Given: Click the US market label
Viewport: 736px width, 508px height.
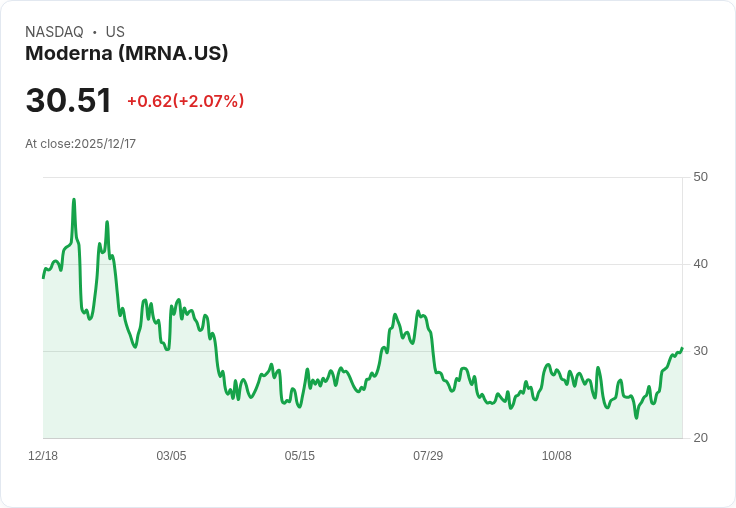Looking at the screenshot, I should pos(115,32).
